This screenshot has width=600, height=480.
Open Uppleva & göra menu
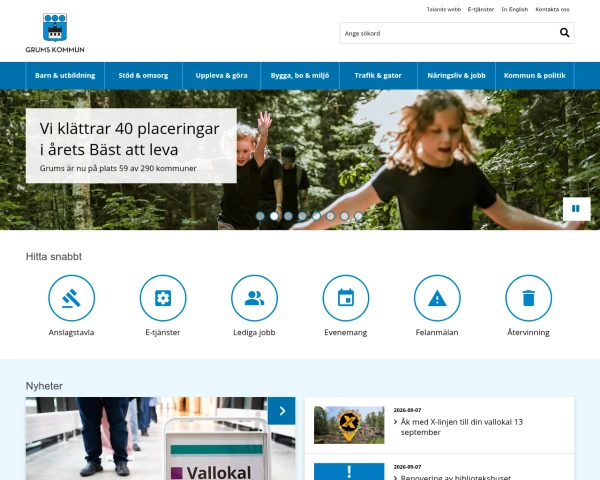click(x=222, y=75)
